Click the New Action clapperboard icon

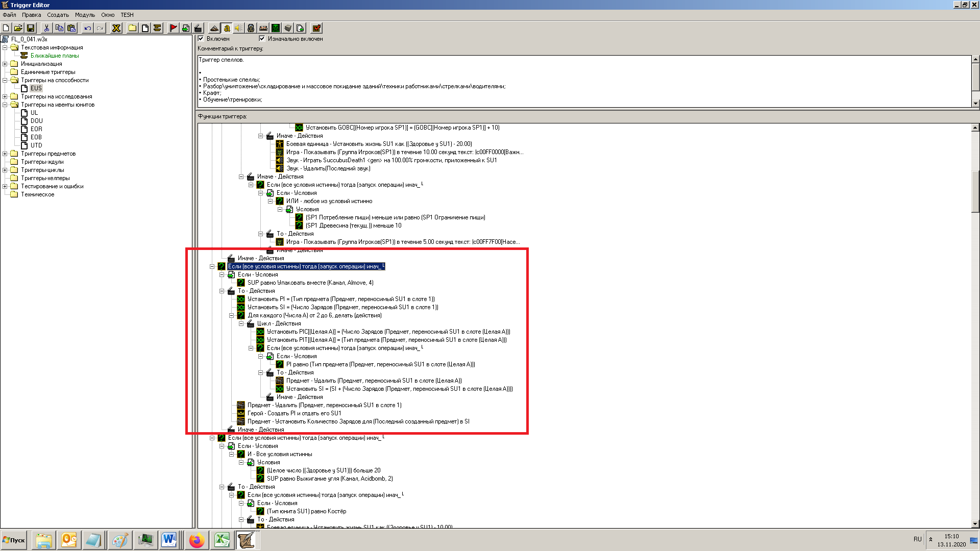coord(198,28)
